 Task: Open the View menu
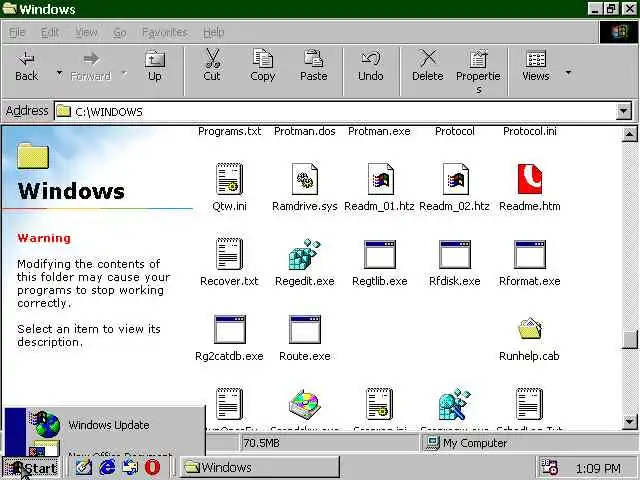pyautogui.click(x=86, y=32)
